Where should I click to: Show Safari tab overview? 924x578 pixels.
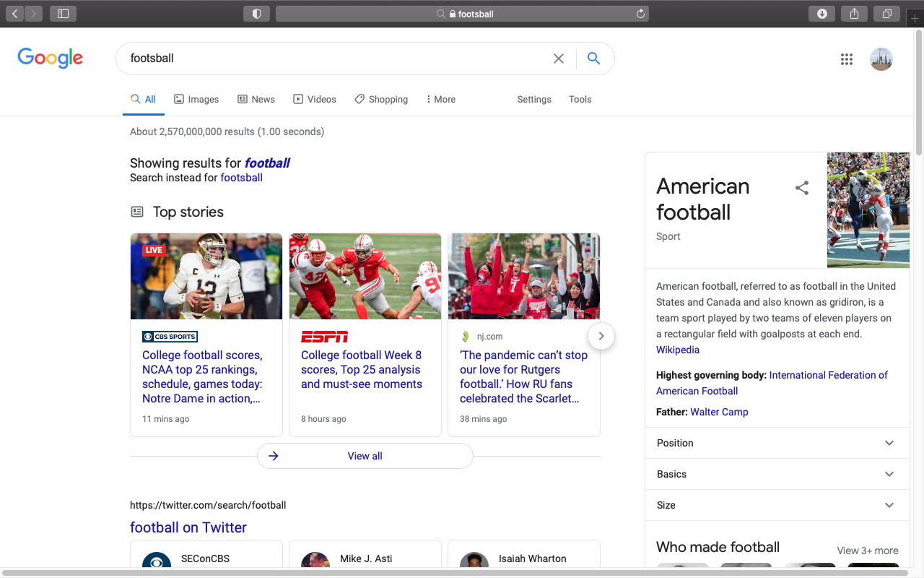pyautogui.click(x=887, y=13)
